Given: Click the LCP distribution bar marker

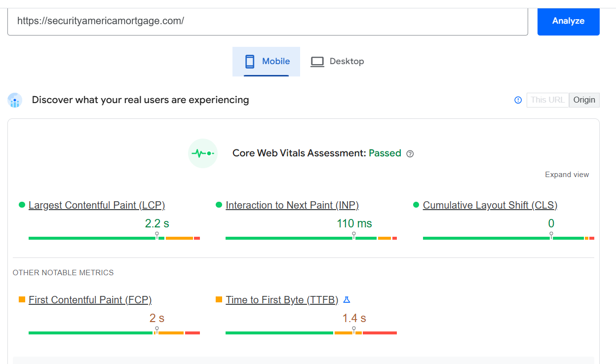Looking at the screenshot, I should [157, 235].
